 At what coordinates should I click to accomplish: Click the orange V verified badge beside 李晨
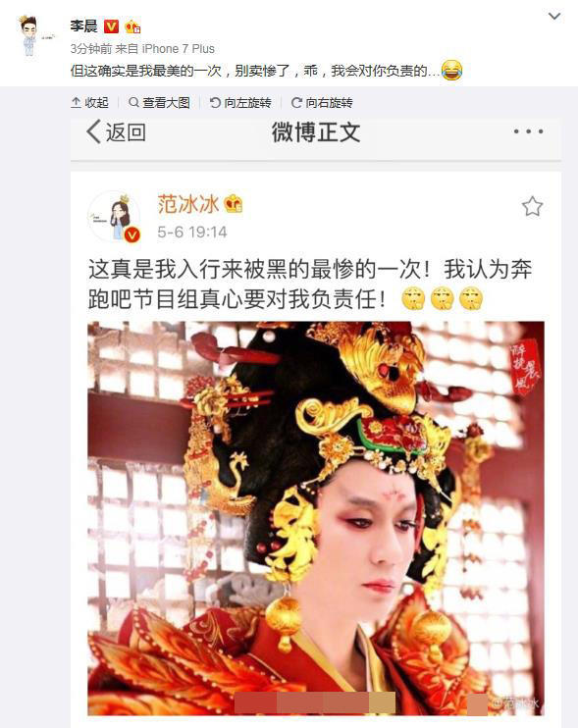point(111,26)
